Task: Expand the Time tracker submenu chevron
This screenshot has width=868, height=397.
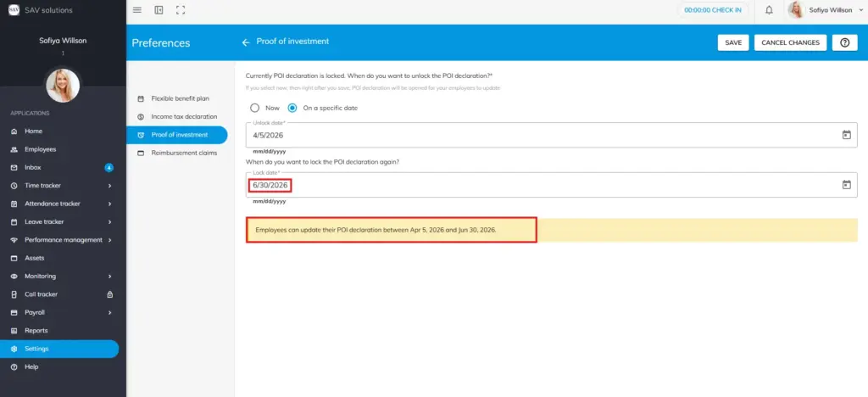Action: tap(109, 186)
